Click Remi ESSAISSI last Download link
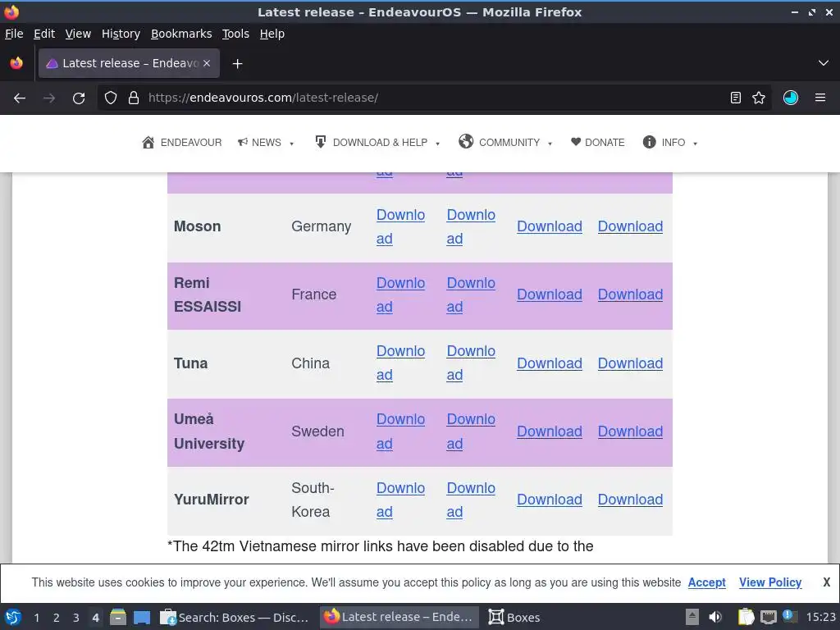 (630, 294)
